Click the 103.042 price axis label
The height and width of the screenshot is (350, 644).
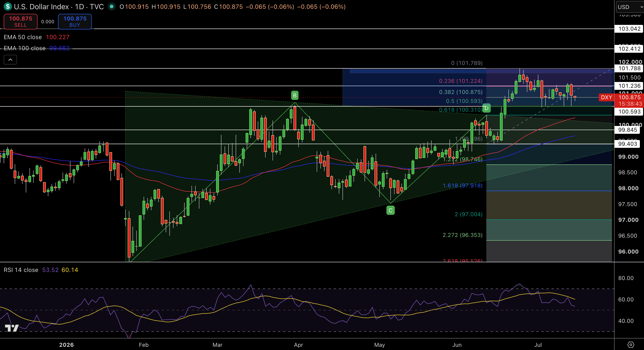click(629, 29)
